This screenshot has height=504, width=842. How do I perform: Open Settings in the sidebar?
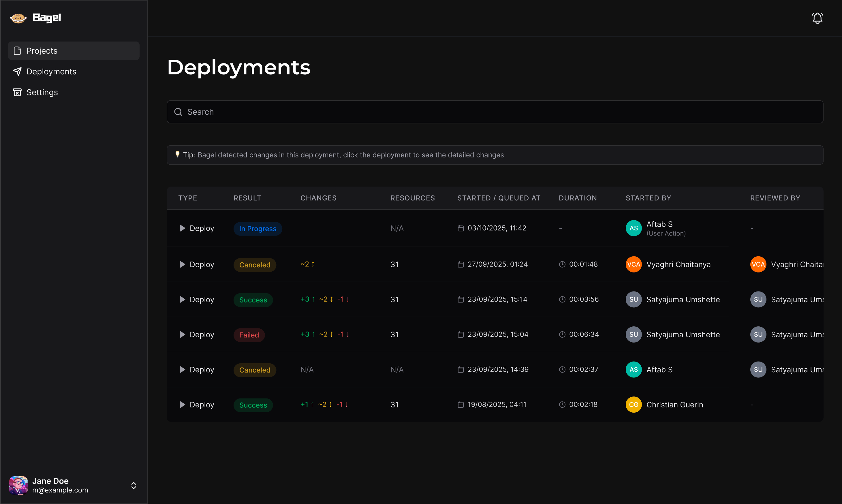pos(74,92)
